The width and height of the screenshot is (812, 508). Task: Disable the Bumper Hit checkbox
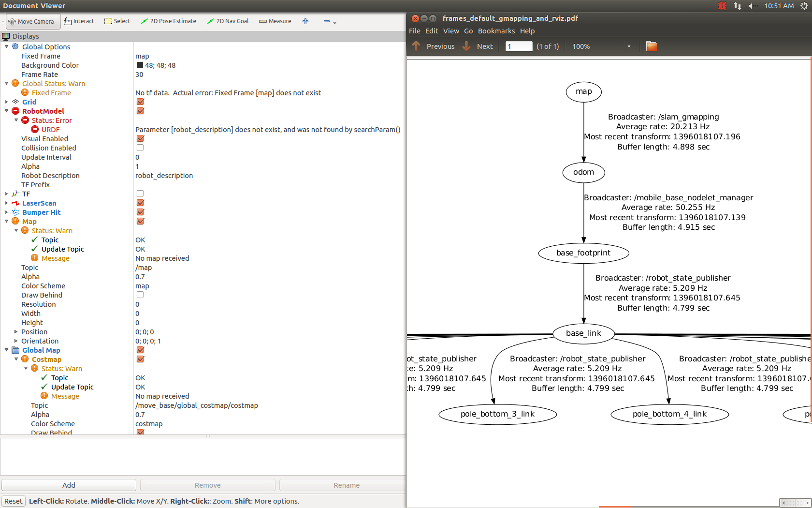tap(140, 212)
